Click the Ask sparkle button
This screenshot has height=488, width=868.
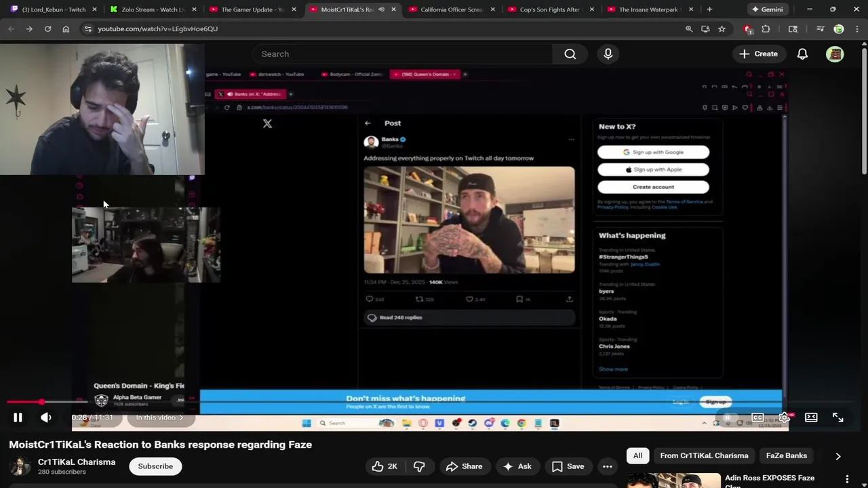[x=517, y=466]
